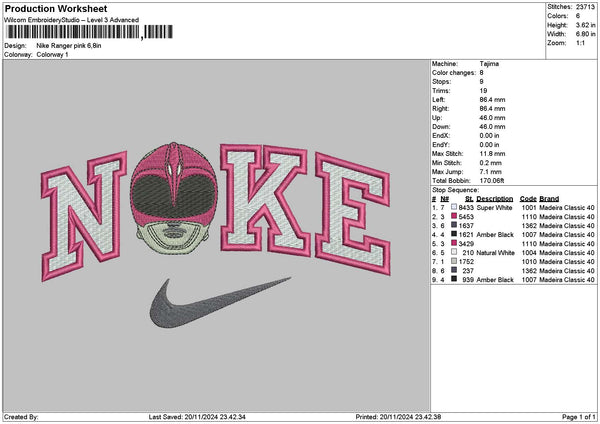Click the 'EndX:' label

pyautogui.click(x=441, y=135)
